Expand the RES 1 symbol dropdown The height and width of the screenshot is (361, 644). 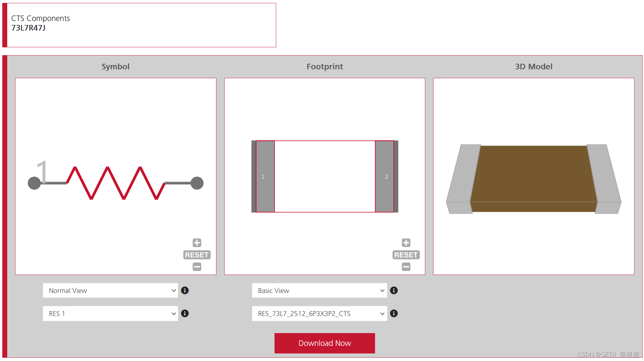click(110, 313)
